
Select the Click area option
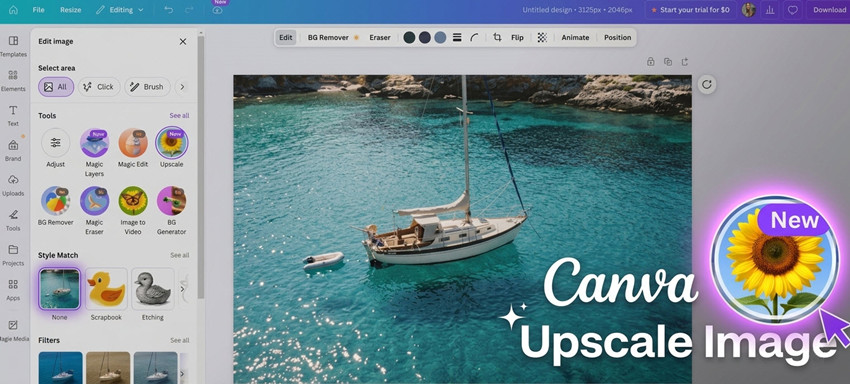pyautogui.click(x=99, y=87)
